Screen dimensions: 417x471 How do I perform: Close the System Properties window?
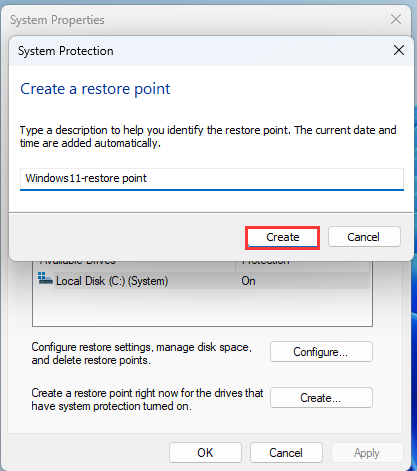pos(396,19)
